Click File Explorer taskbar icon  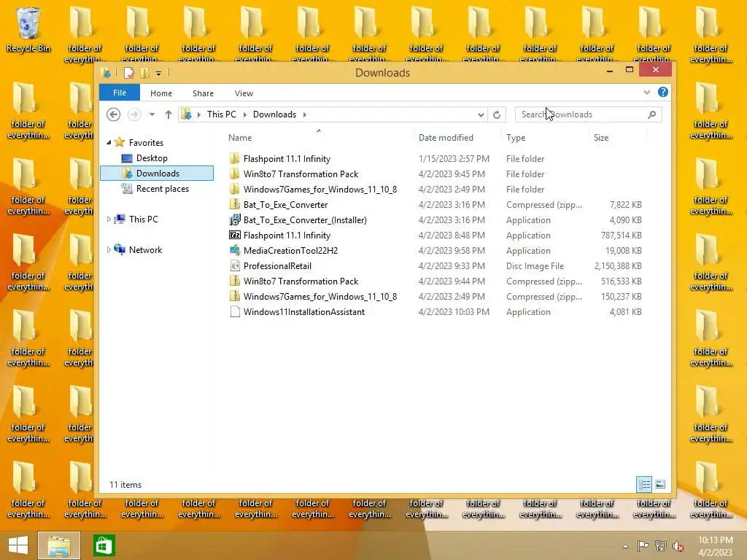[x=59, y=545]
